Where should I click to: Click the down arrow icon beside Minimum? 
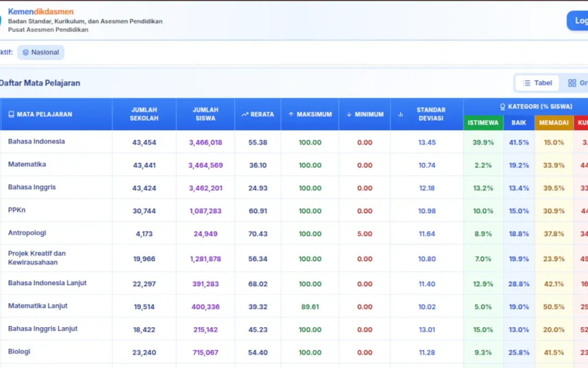(x=349, y=114)
